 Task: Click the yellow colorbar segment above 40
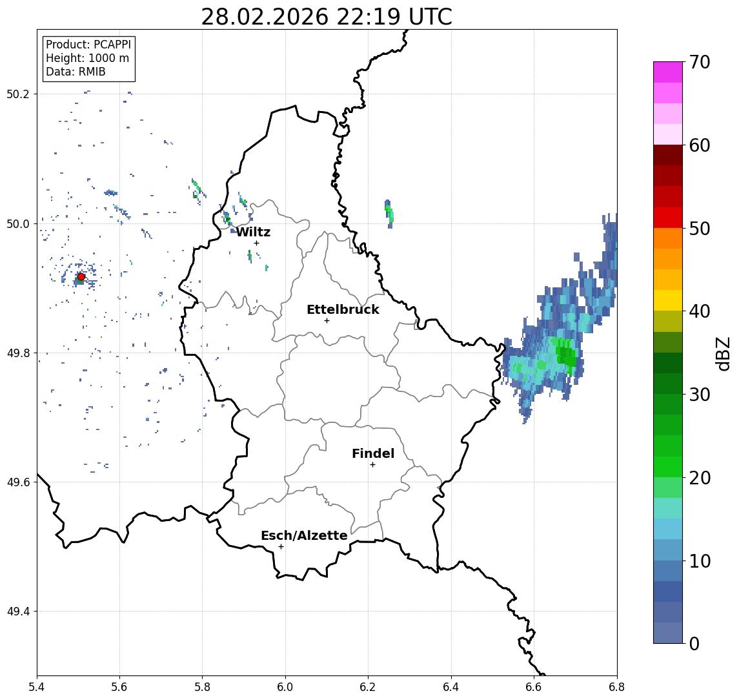click(x=668, y=300)
